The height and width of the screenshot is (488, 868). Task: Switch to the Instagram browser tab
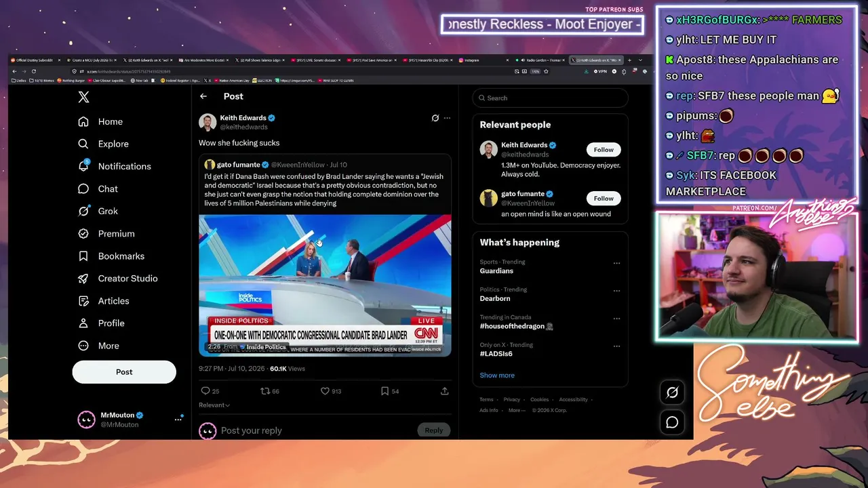[484, 60]
